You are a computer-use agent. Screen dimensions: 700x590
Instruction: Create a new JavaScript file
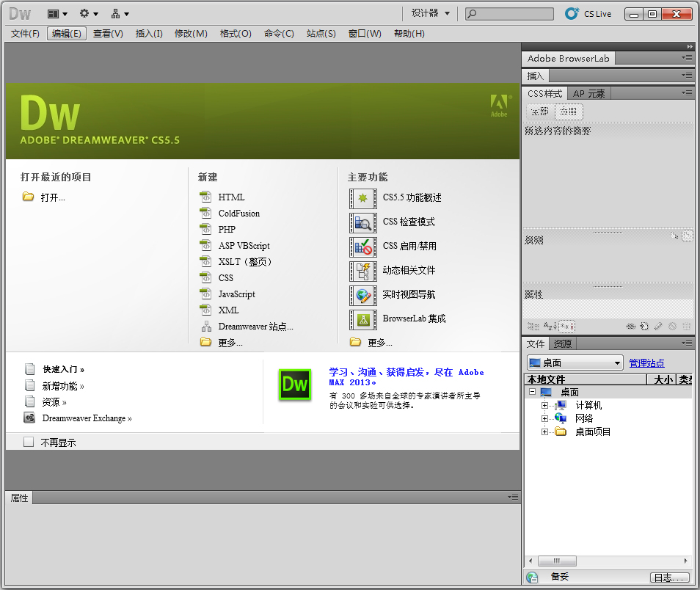coord(236,294)
